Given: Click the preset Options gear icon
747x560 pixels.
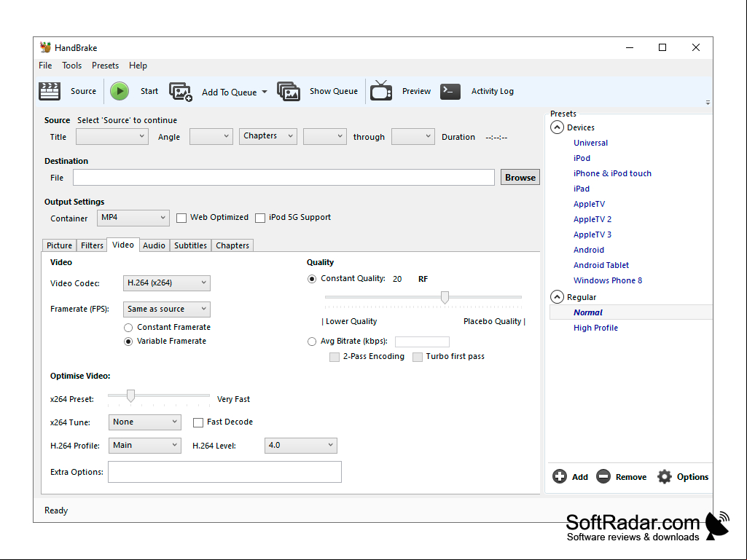Looking at the screenshot, I should tap(665, 476).
